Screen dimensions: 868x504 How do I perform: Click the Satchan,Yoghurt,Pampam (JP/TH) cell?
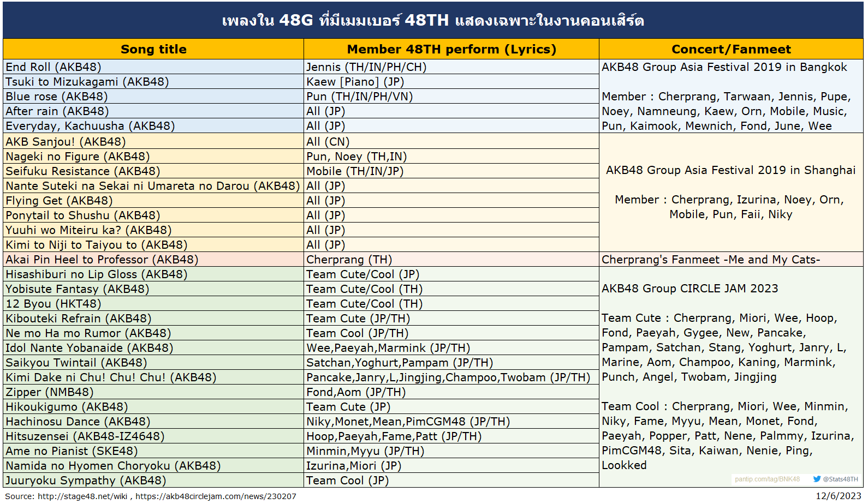[451, 363]
